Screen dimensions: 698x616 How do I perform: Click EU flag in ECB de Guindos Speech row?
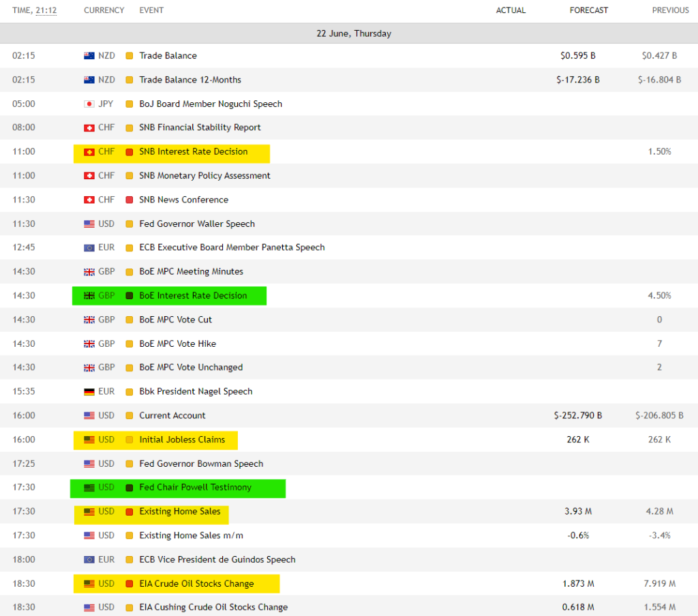89,560
